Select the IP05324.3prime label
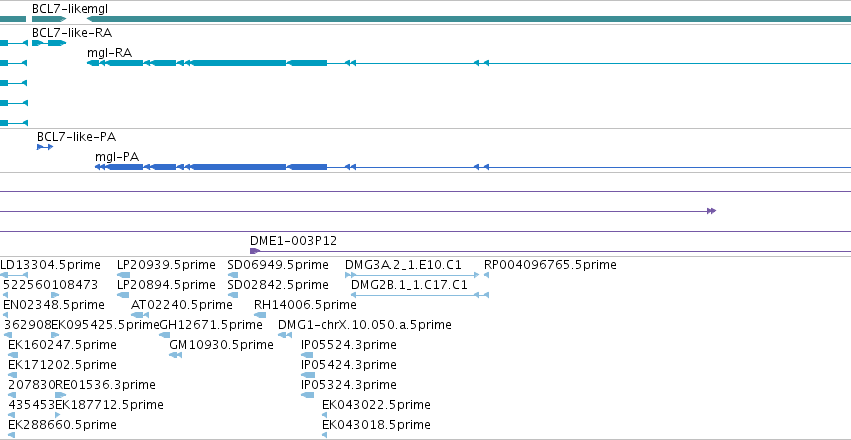Viewport: 851px width, 440px height. tap(348, 385)
